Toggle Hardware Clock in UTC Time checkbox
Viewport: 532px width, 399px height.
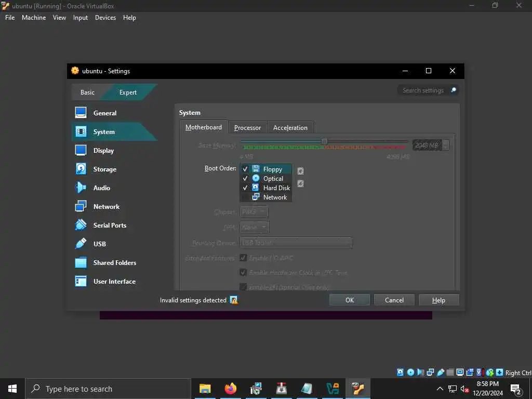pos(243,272)
